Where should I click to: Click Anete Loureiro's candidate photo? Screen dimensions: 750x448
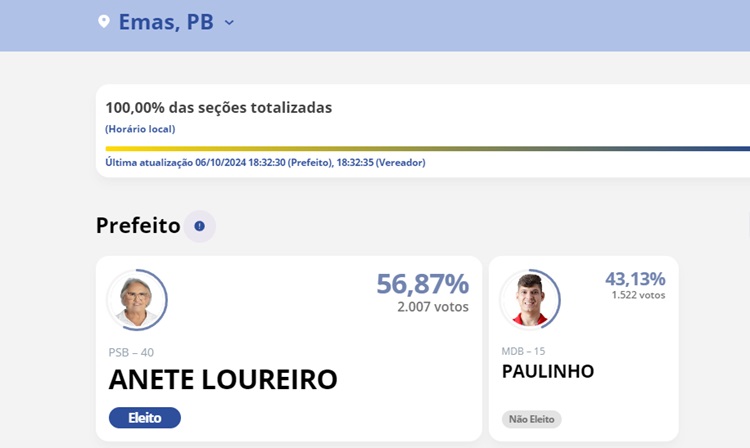point(136,300)
